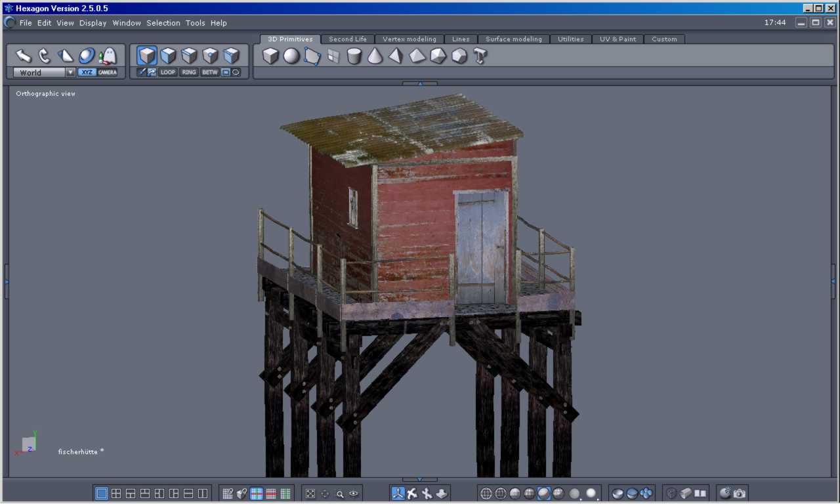Select the blue-outlined facet primitive
Screen dimensions: 840x504
pos(312,56)
